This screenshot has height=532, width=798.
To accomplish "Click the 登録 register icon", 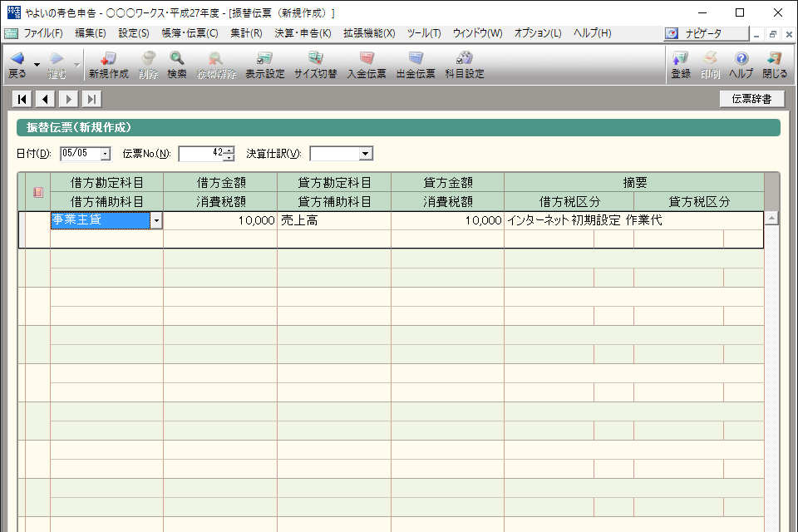I will 681,65.
